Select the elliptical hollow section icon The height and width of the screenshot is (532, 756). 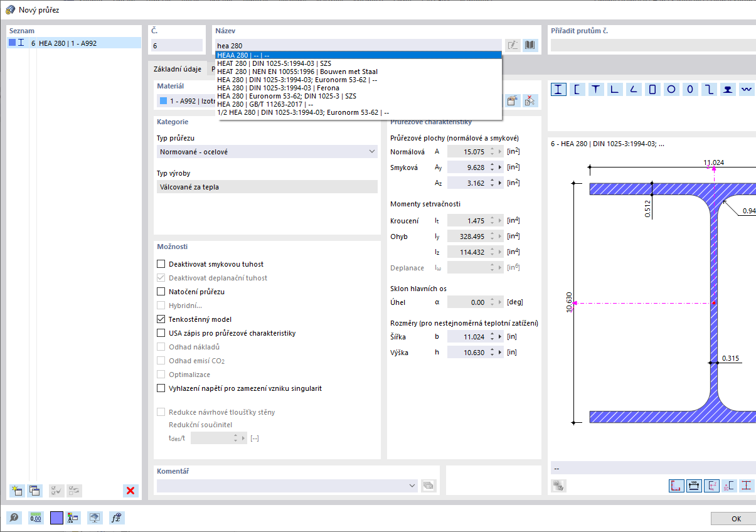coord(690,89)
